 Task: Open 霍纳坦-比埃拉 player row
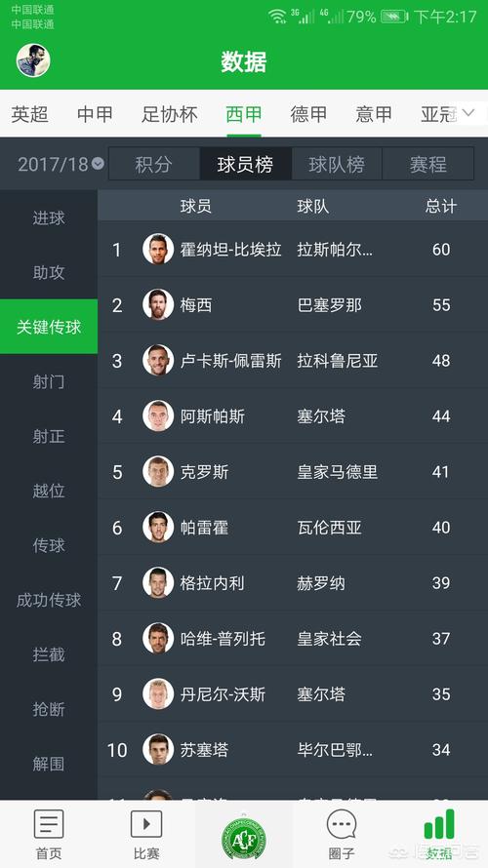(293, 249)
